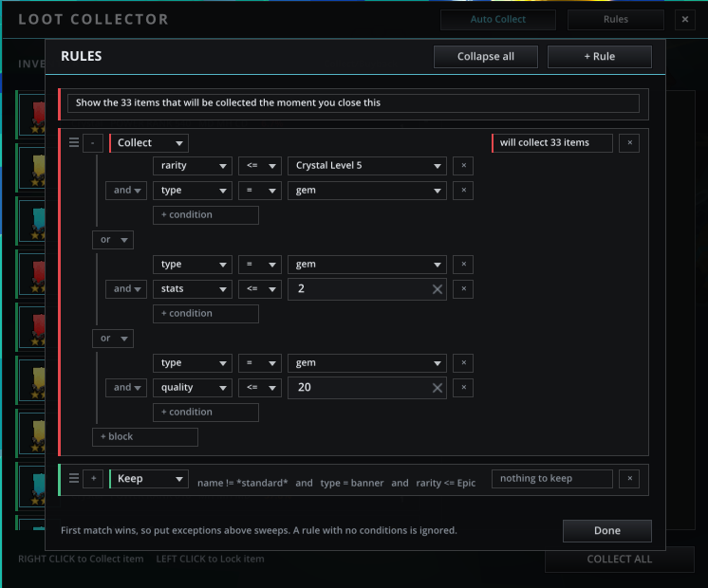Change the second 'or' block connector

[x=113, y=339]
